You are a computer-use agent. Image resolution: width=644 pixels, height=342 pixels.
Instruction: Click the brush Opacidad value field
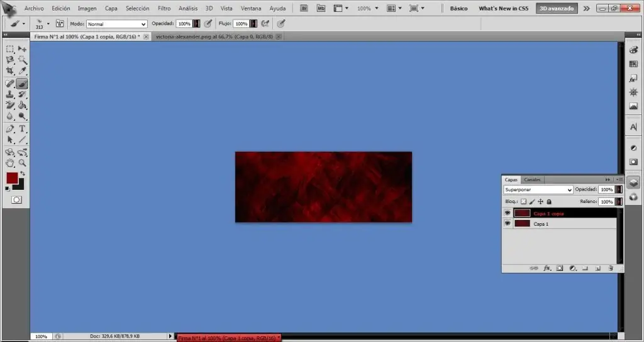(184, 24)
